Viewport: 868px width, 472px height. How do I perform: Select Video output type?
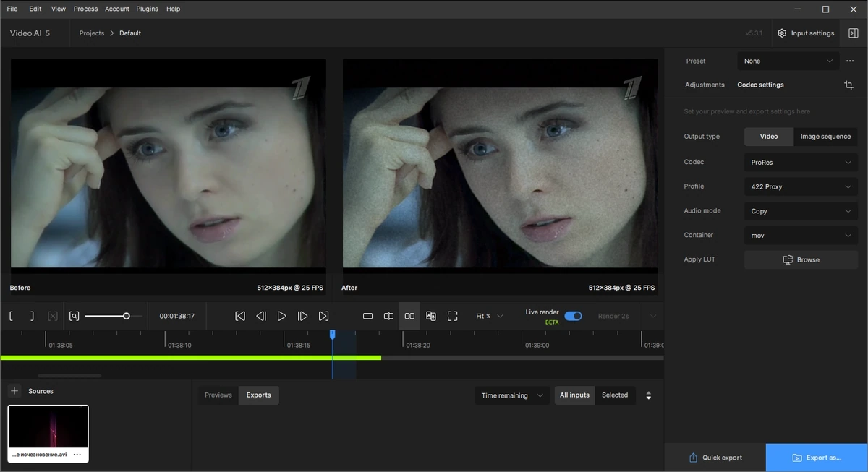pos(769,136)
